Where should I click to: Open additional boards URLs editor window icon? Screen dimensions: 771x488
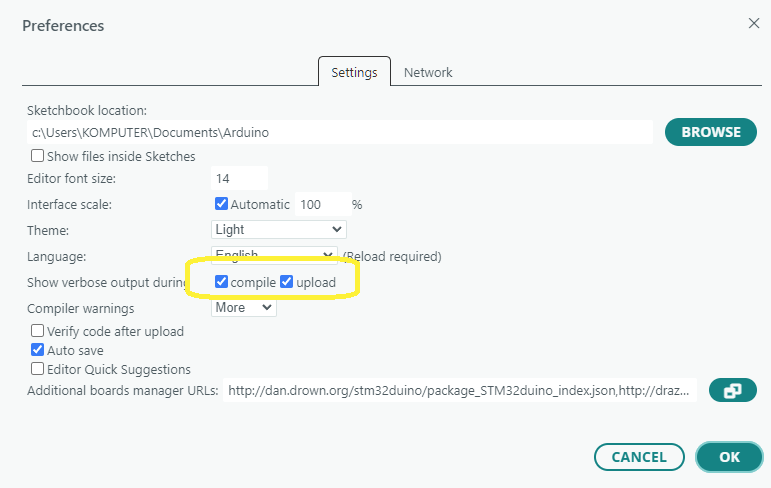(733, 391)
